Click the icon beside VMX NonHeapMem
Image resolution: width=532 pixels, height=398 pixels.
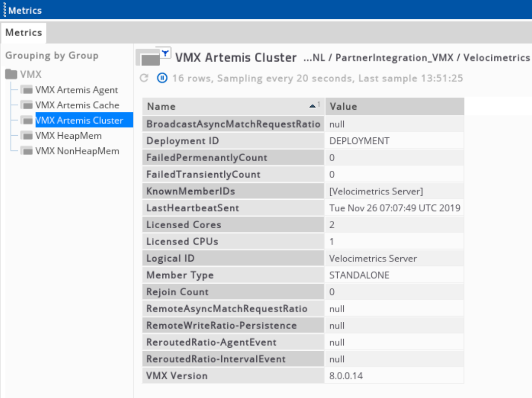click(x=27, y=151)
